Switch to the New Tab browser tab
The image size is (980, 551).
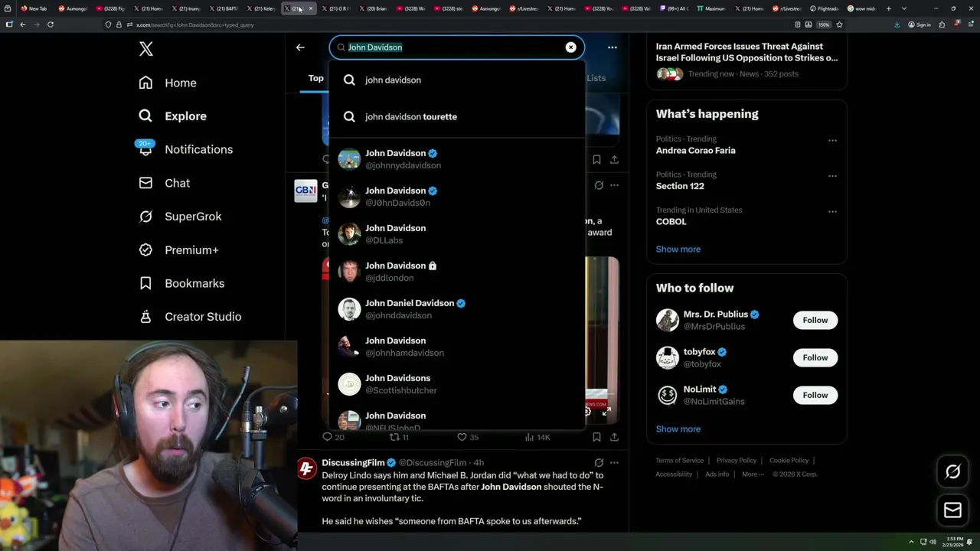[x=34, y=8]
